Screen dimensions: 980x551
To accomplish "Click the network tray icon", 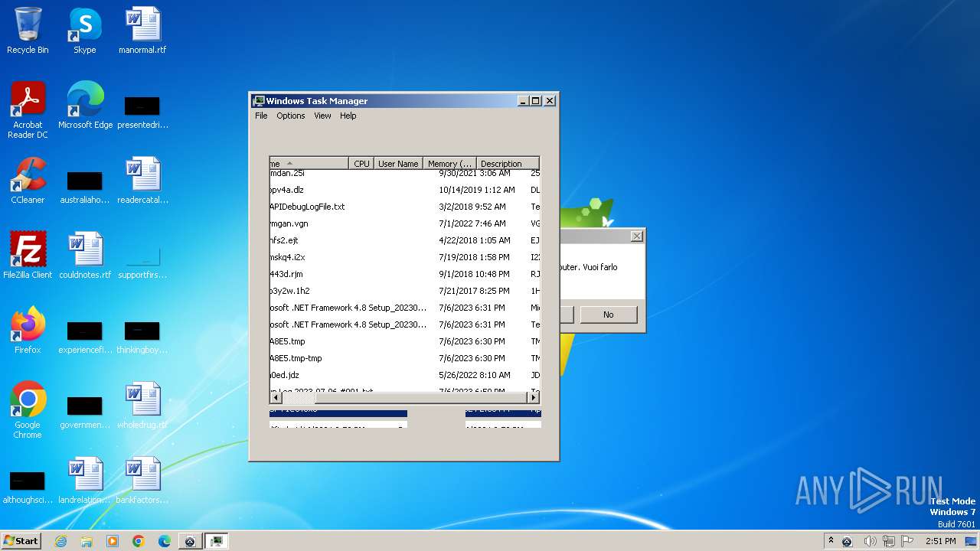I will [889, 541].
